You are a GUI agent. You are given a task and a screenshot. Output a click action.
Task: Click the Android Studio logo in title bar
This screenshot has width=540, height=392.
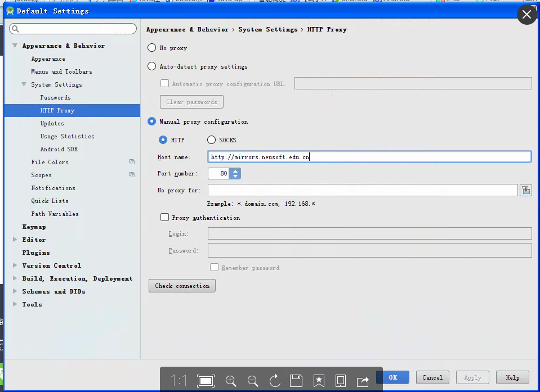coord(10,11)
